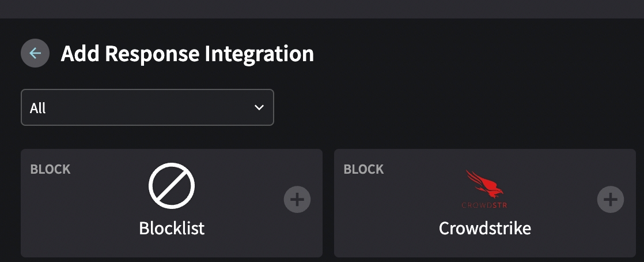Click the red CROWDSTR wordmark under the falcon

[x=484, y=205]
